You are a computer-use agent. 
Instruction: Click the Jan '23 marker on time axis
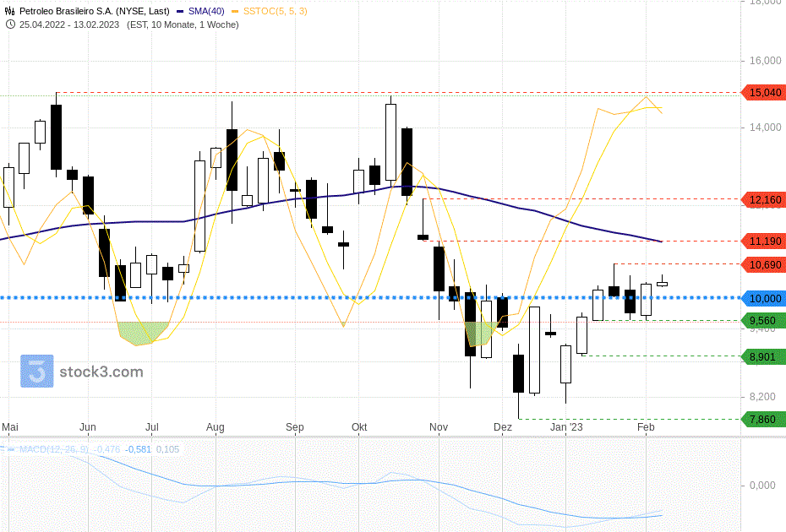click(x=566, y=427)
